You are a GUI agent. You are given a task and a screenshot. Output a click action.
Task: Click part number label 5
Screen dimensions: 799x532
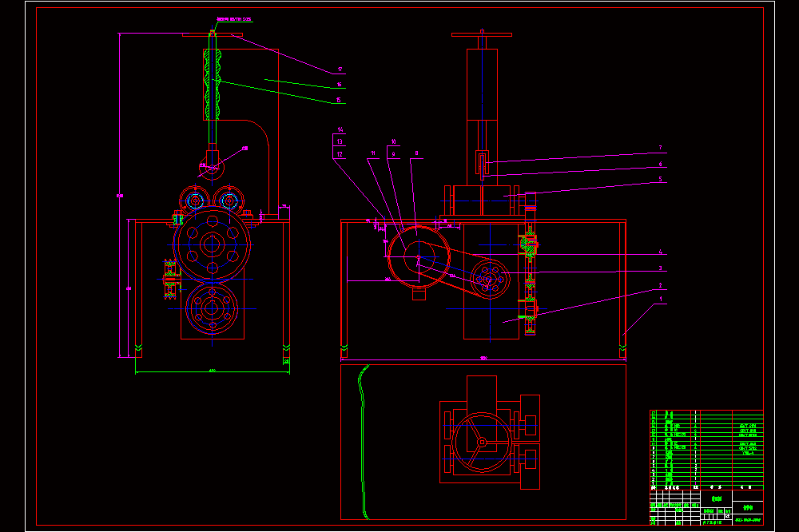[661, 179]
